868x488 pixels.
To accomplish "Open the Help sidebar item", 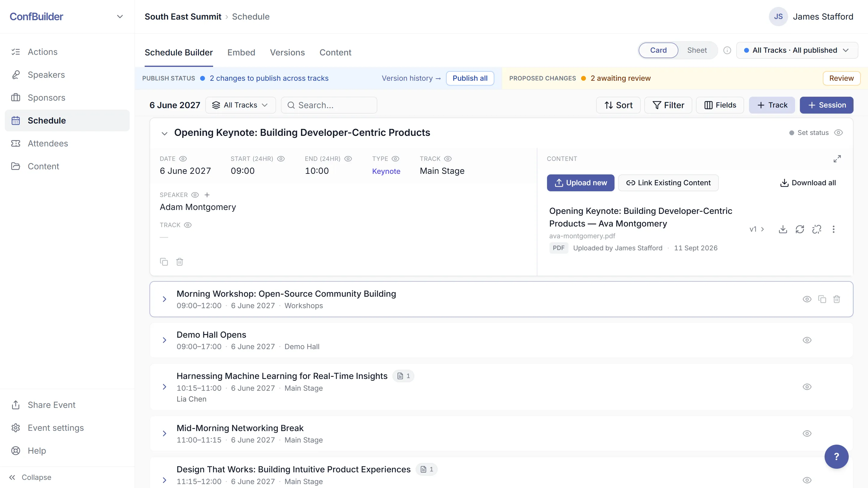I will tap(67, 451).
